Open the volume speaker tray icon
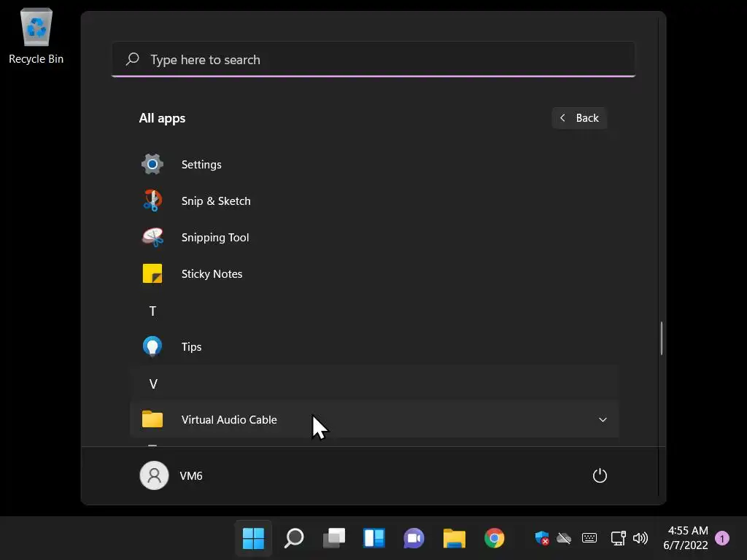This screenshot has width=747, height=560. pyautogui.click(x=640, y=538)
